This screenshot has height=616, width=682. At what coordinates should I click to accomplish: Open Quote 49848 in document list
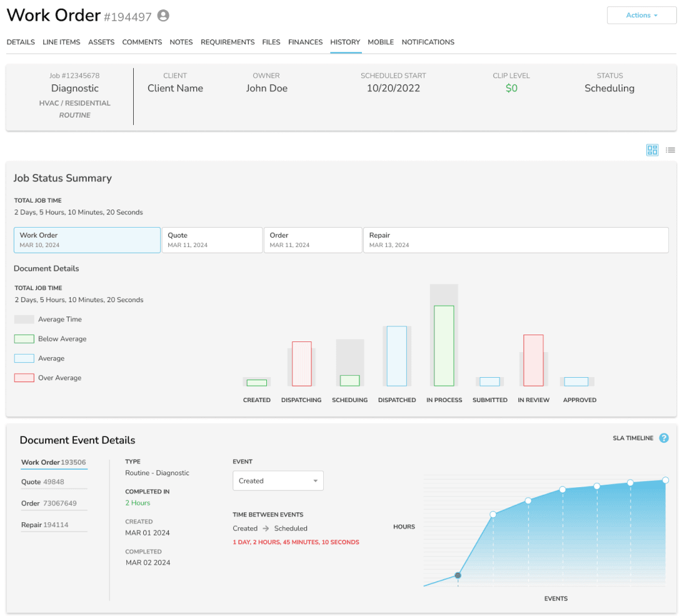43,482
